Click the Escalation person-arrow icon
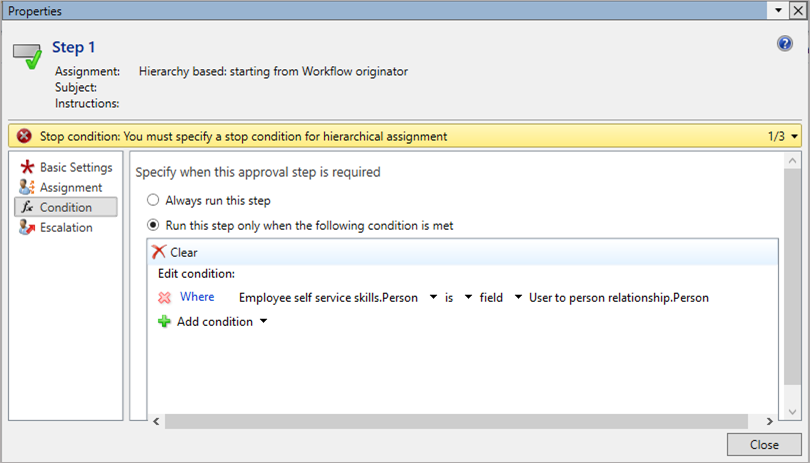 click(27, 227)
